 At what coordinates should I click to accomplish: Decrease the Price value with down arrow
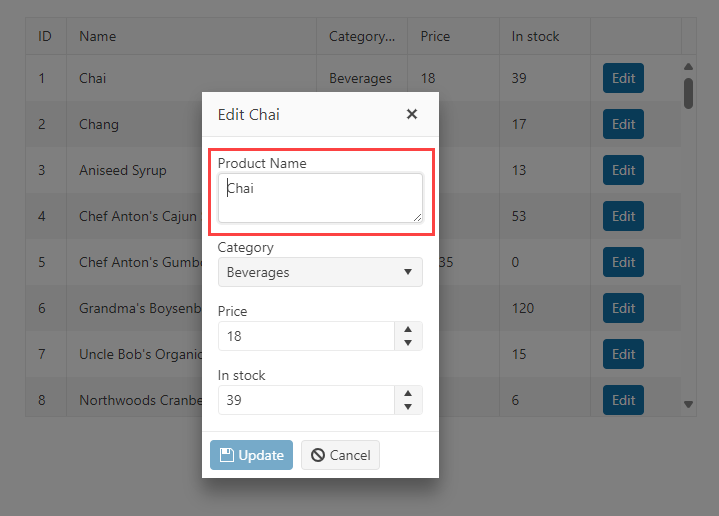tap(407, 343)
